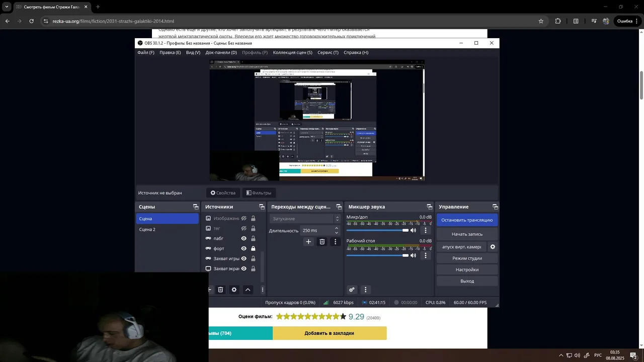Open Свойства for the source
The height and width of the screenshot is (362, 644).
(x=223, y=193)
